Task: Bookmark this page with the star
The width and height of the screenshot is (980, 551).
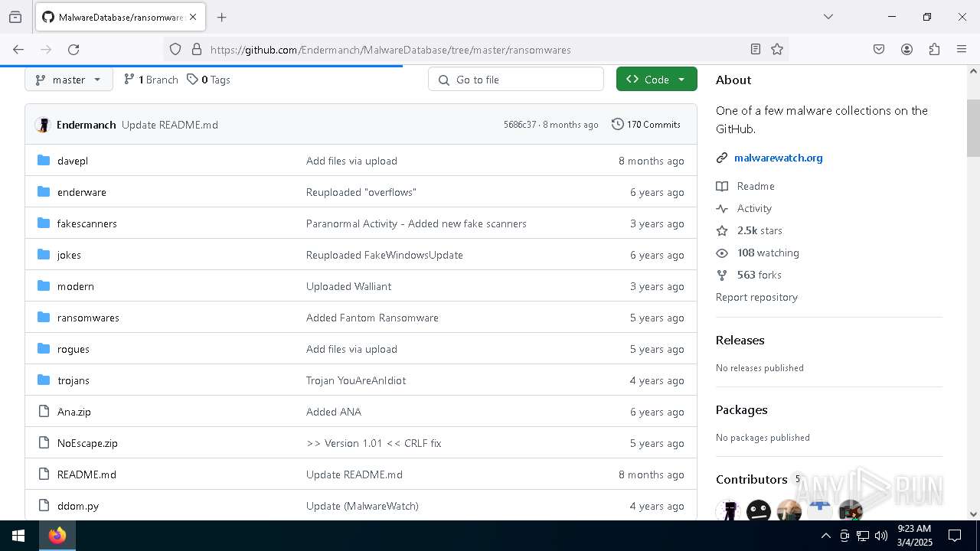Action: coord(777,49)
